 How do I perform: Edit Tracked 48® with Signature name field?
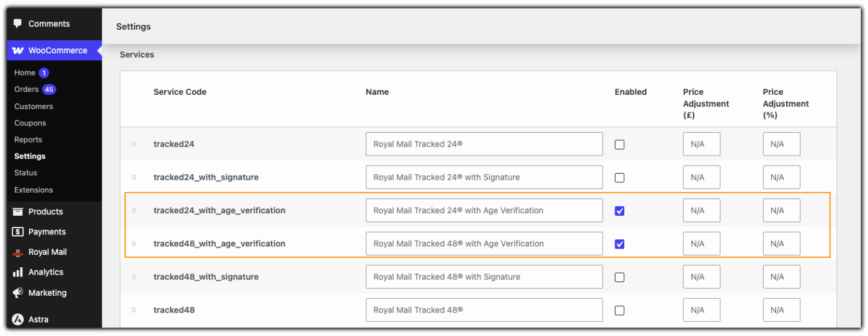click(x=484, y=276)
